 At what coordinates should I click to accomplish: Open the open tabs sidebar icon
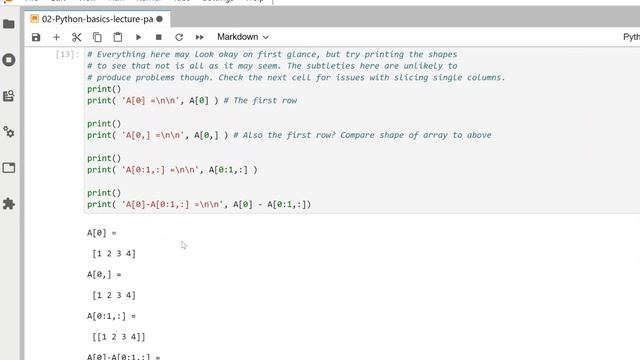pyautogui.click(x=9, y=168)
